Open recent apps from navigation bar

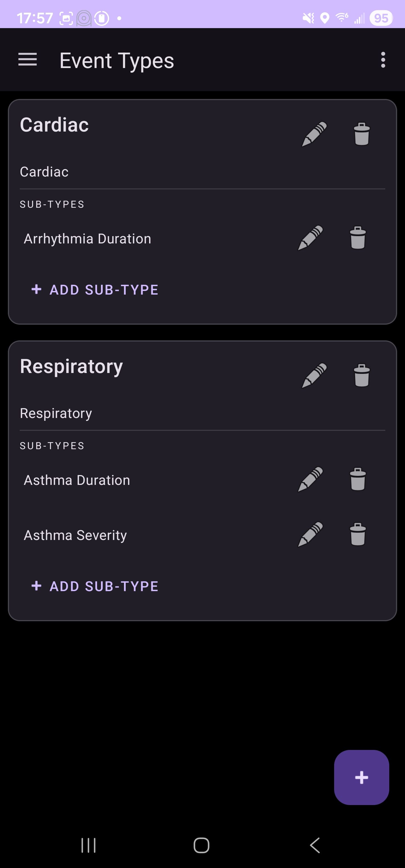coord(88,846)
